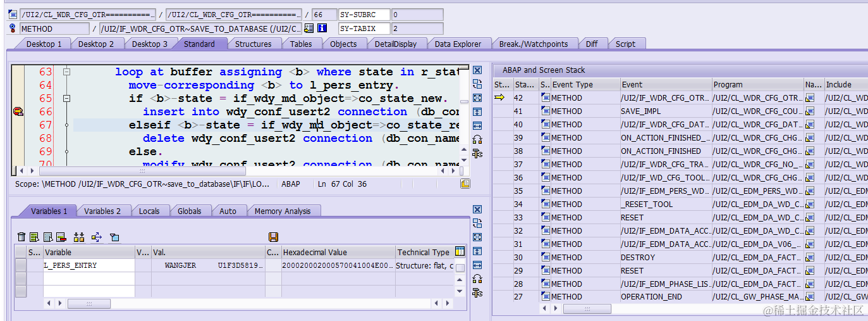Switch to the Desktop 2 tab
The height and width of the screenshot is (321, 868).
click(96, 44)
